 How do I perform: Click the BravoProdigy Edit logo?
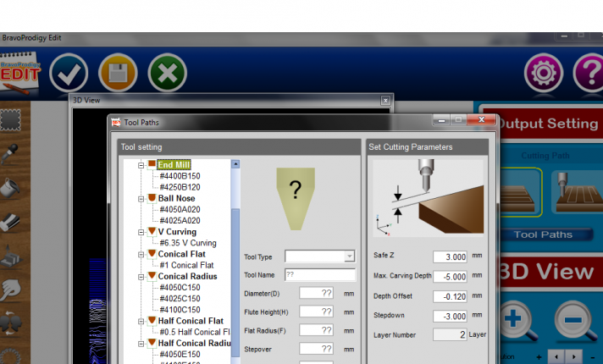20,74
